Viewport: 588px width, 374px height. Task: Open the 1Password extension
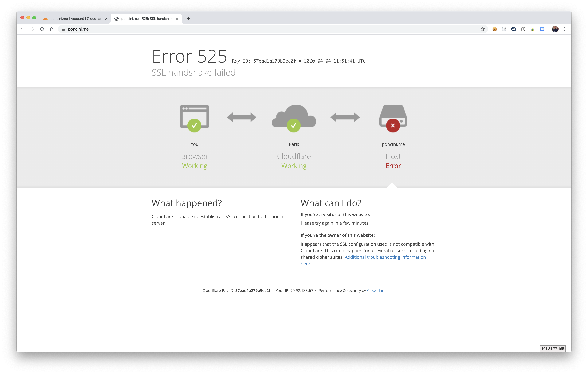523,29
